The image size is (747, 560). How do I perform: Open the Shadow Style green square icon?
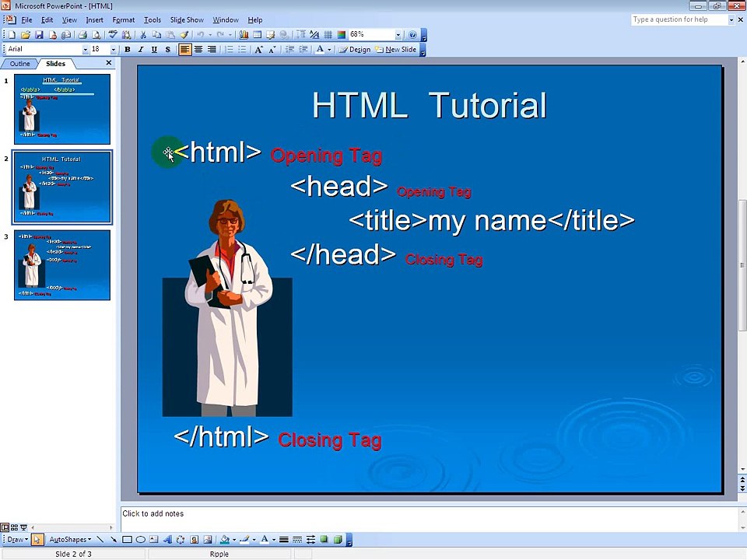324,540
